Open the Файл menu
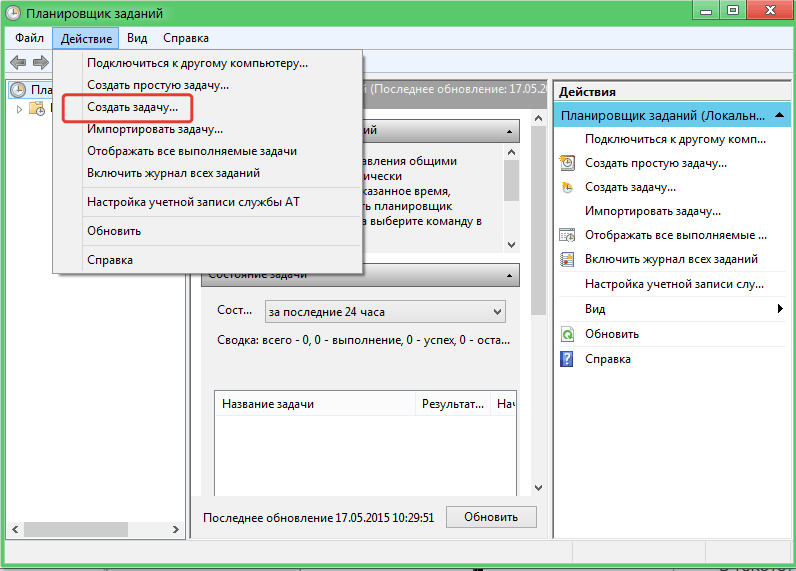The width and height of the screenshot is (796, 571). (x=29, y=38)
